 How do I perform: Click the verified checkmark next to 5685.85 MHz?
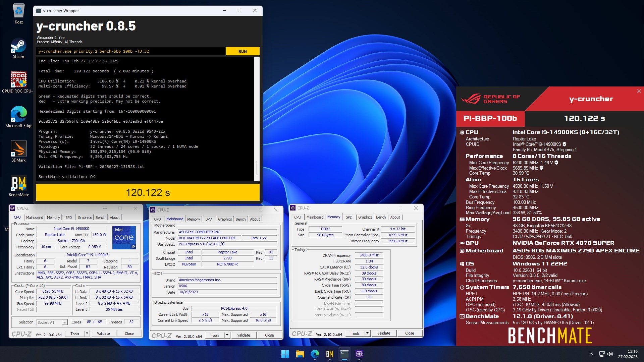(541, 168)
